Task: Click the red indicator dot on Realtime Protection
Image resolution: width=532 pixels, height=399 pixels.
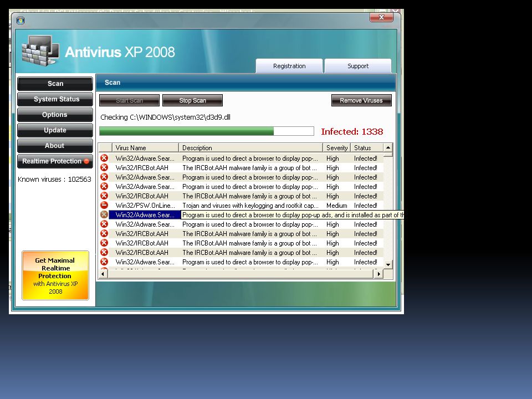Action: (86, 161)
